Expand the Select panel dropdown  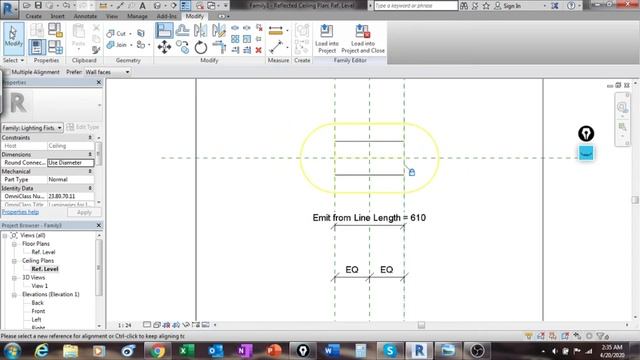pyautogui.click(x=13, y=60)
